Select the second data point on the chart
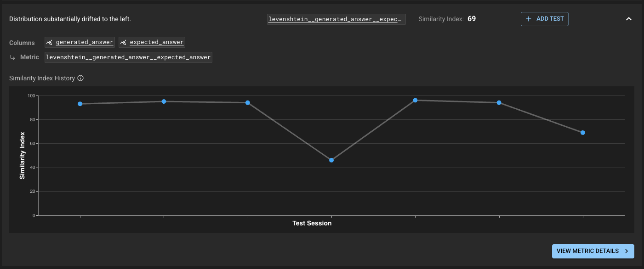This screenshot has height=269, width=644. pos(164,101)
